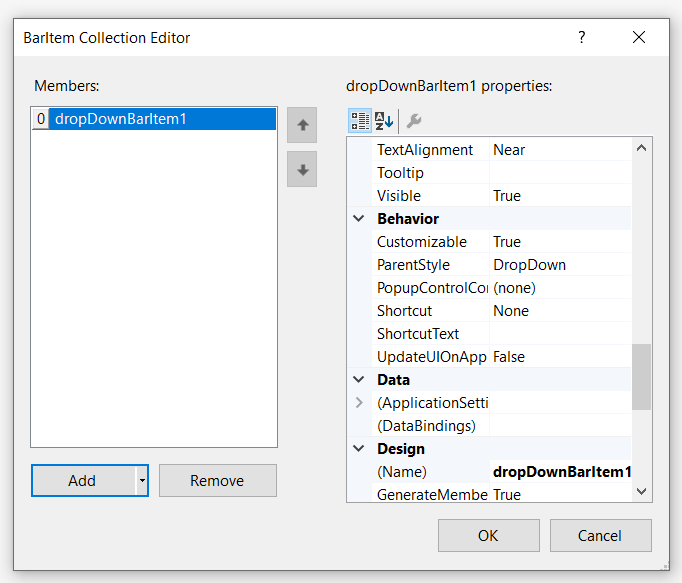This screenshot has height=583, width=682.
Task: Open Property Pages wrench icon
Action: point(414,121)
